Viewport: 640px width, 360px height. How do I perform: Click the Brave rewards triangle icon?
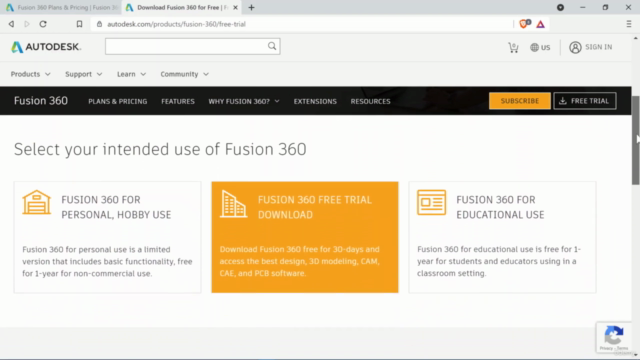(540, 24)
